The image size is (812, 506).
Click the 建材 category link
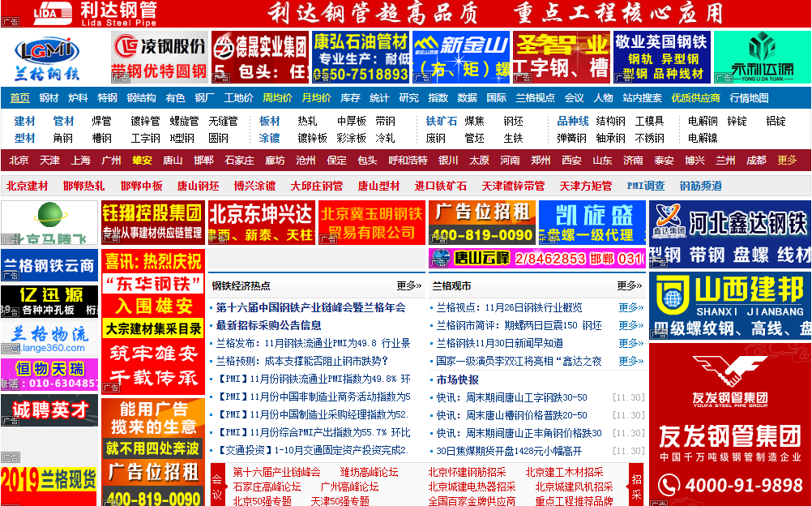[x=24, y=122]
